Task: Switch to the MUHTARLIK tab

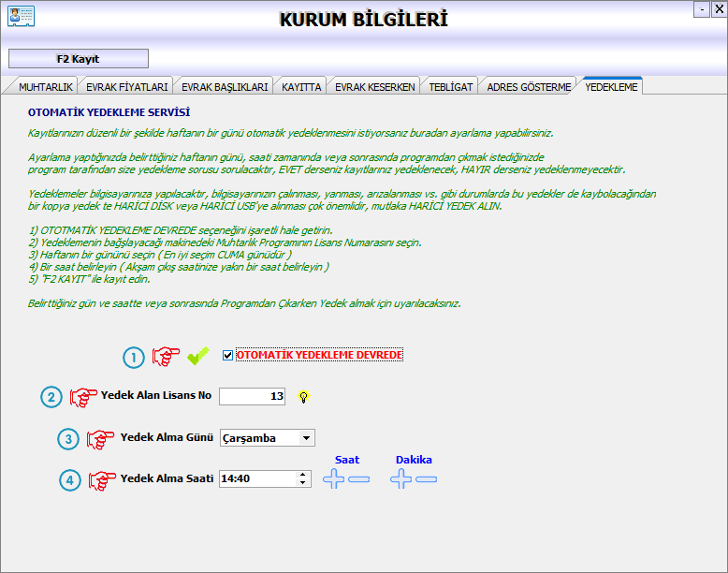Action: [x=46, y=87]
